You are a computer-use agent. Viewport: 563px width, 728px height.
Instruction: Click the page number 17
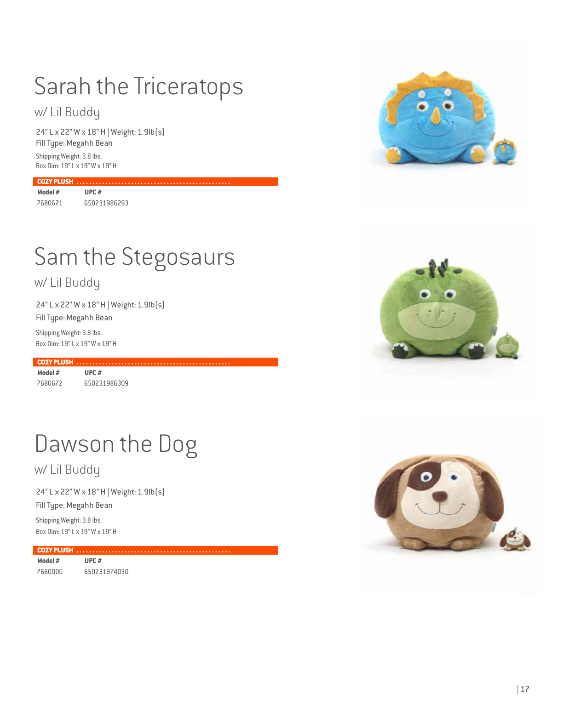coord(525,689)
